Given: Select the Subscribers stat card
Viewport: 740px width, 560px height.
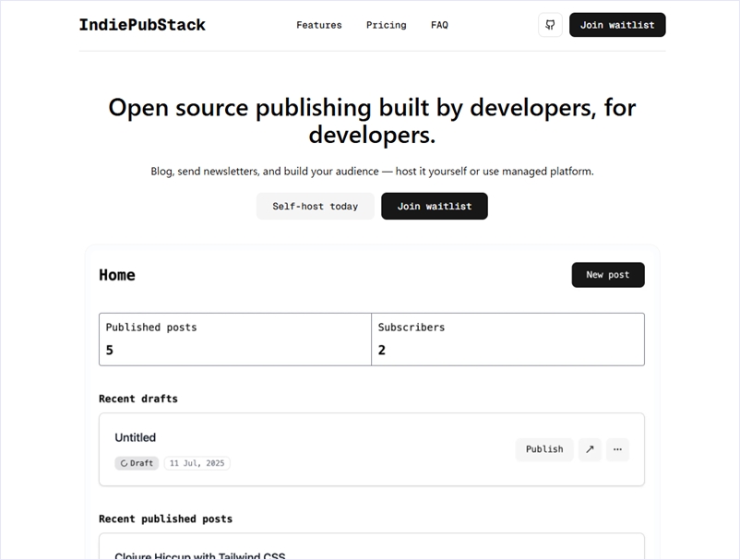Looking at the screenshot, I should [x=507, y=339].
